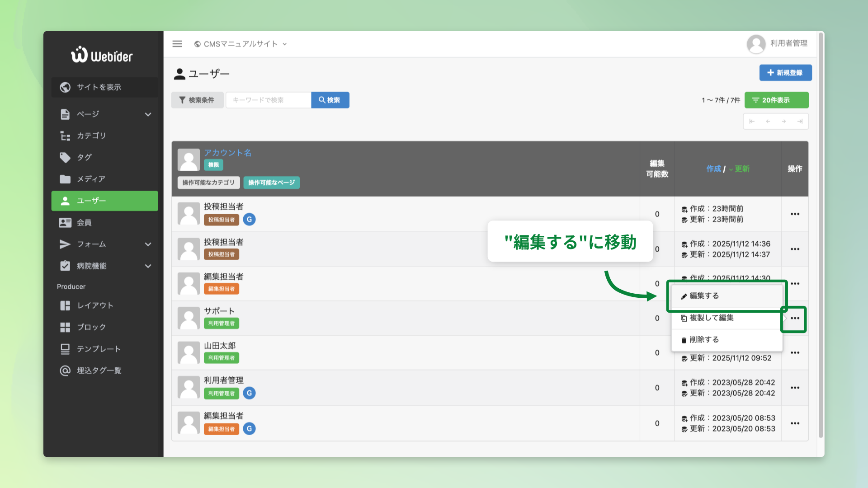This screenshot has width=868, height=488.
Task: Select ユーザー in the sidebar
Action: click(105, 201)
